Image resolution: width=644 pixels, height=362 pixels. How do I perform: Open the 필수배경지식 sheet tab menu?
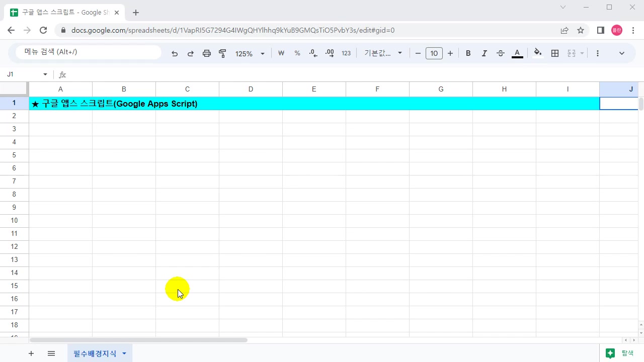point(124,353)
